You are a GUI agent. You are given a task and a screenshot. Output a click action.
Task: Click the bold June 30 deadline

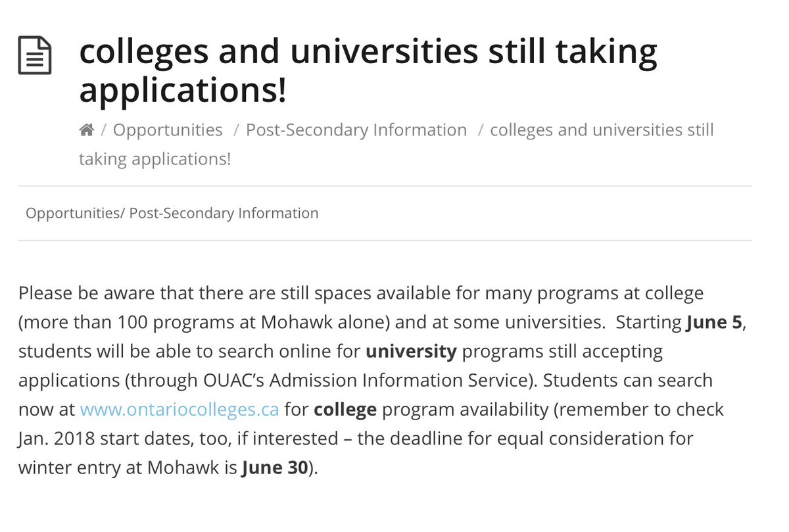275,468
